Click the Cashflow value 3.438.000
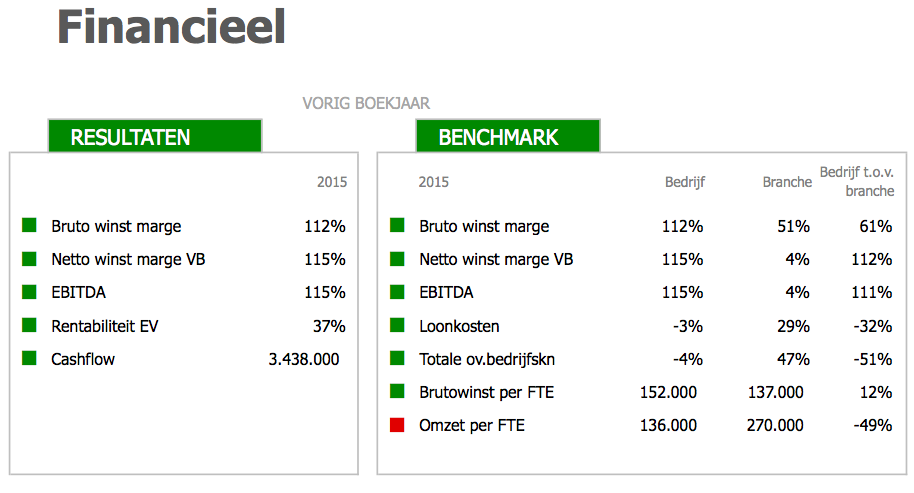Viewport: 914px width, 493px height. tap(304, 359)
